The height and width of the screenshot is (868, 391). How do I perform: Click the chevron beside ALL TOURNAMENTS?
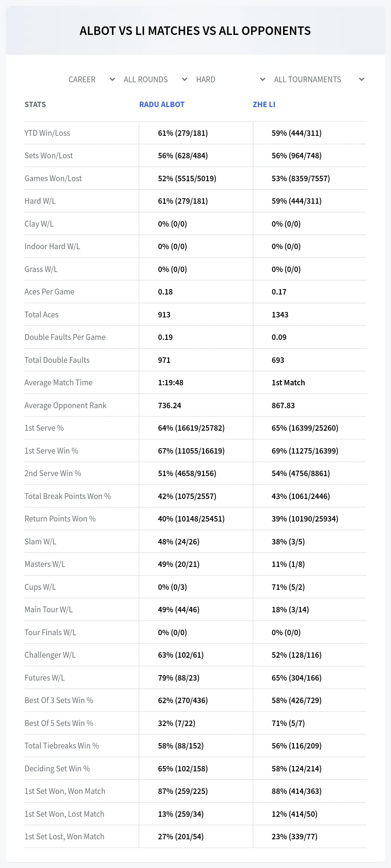[361, 80]
